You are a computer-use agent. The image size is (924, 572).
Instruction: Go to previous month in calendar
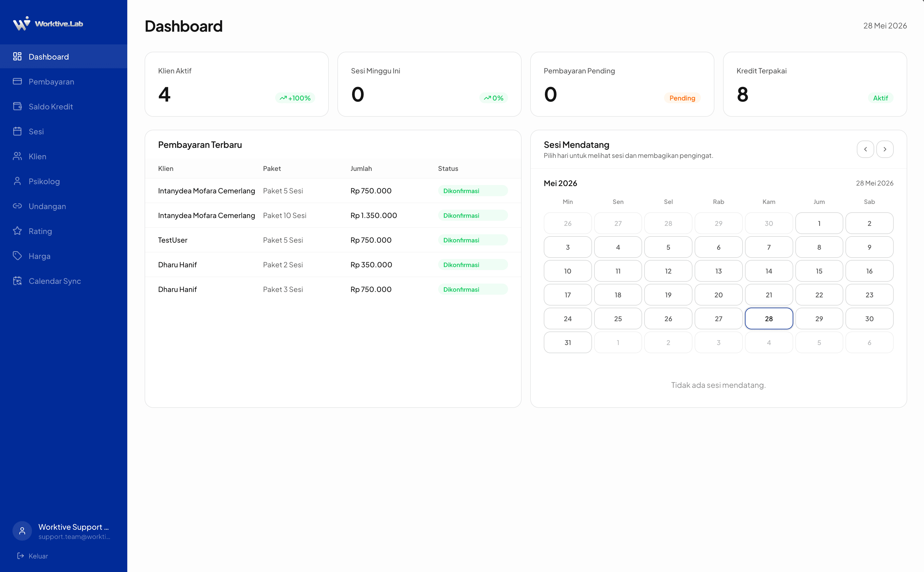pos(865,149)
